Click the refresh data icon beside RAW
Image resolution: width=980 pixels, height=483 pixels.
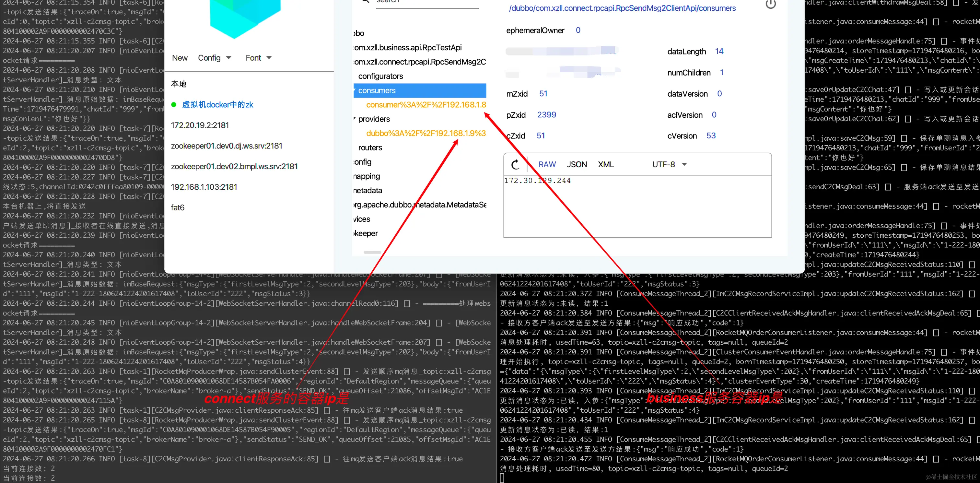pos(515,164)
